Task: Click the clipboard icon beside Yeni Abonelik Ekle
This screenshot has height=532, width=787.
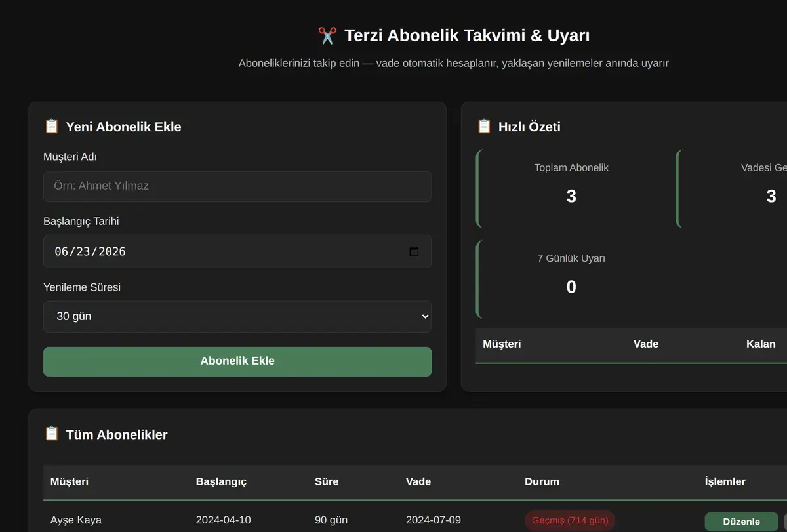Action: (51, 127)
